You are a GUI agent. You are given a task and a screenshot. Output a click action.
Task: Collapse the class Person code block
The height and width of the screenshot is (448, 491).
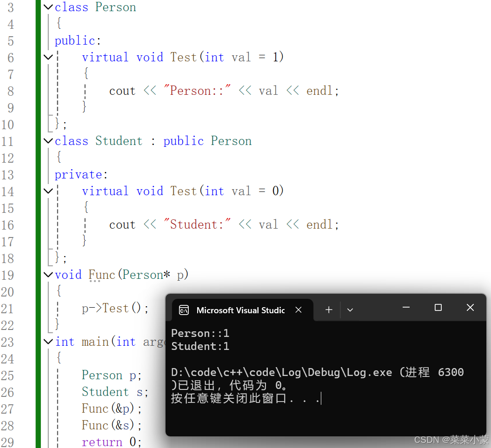(48, 7)
